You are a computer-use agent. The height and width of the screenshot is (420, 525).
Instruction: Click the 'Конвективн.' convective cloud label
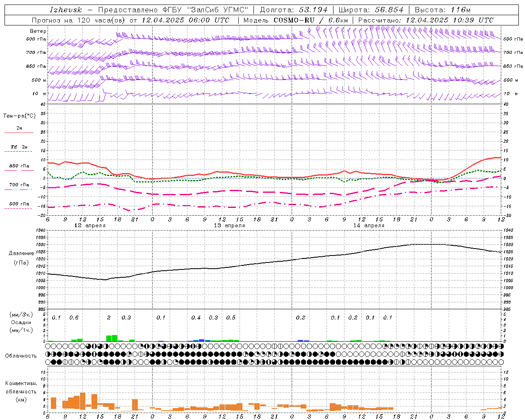point(21,384)
